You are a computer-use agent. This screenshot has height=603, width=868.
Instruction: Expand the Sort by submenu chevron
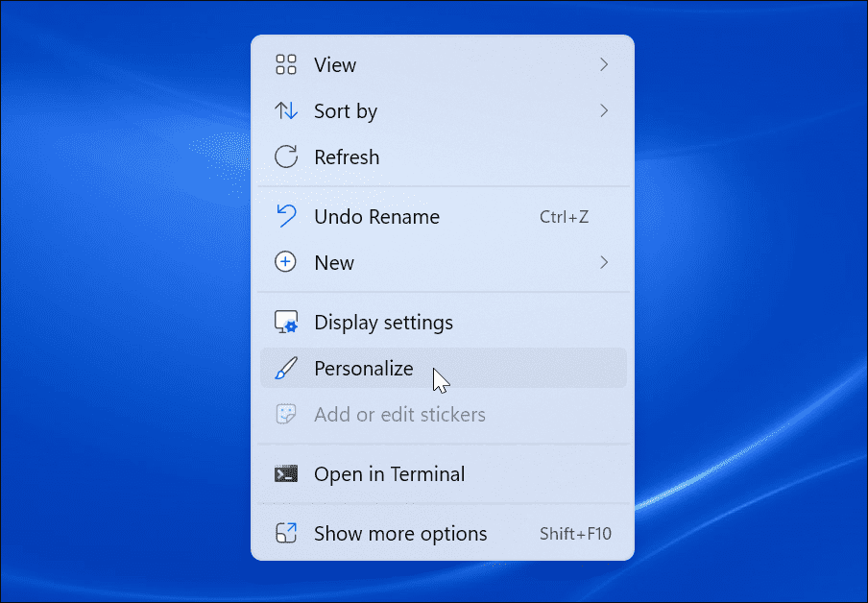point(604,110)
